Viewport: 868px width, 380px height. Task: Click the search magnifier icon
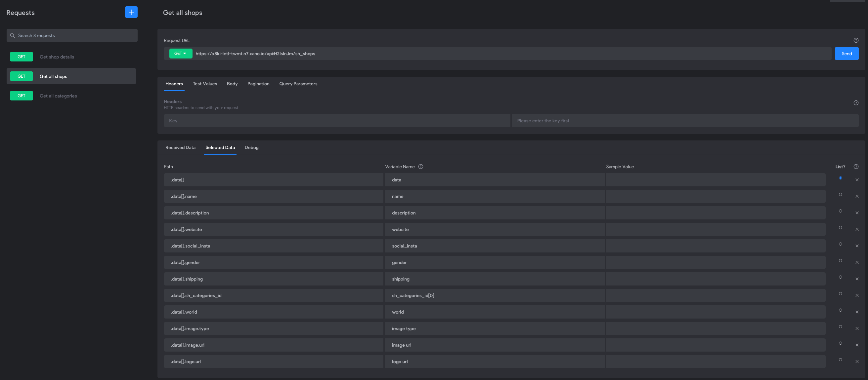click(x=13, y=35)
